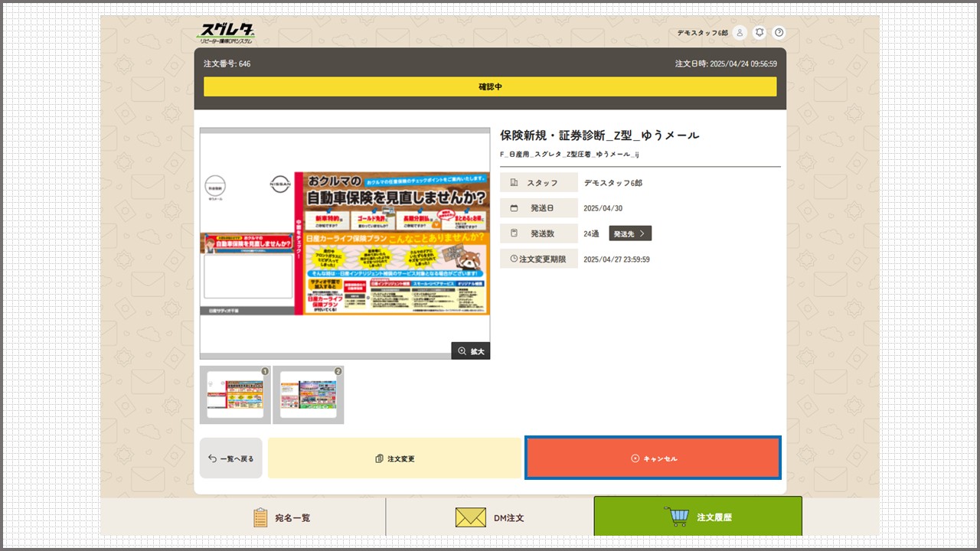
Task: Click the 確認中 status bar
Action: pyautogui.click(x=490, y=86)
